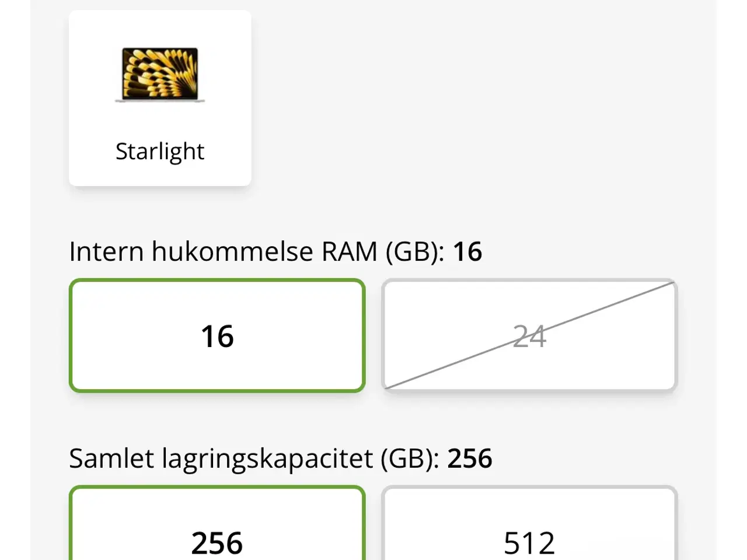Select the unavailable 24 GB RAM option
747x560 pixels.
(529, 336)
